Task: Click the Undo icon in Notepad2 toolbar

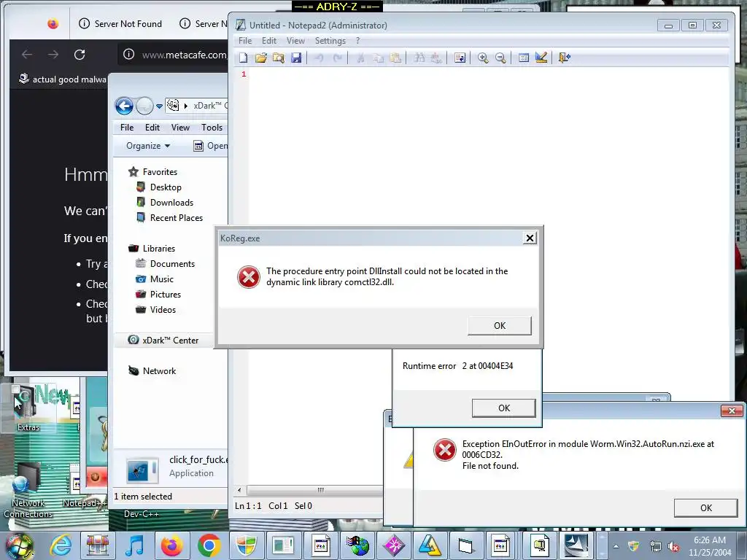Action: (320, 58)
